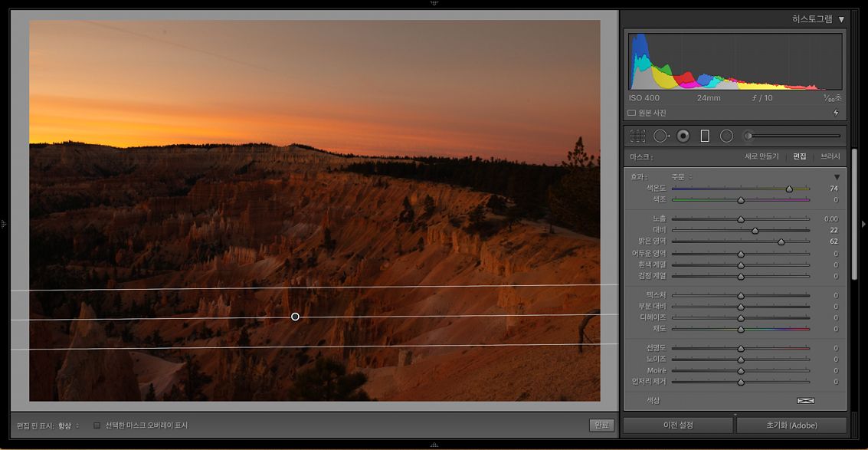Click the 검정 계열 slider handle
The image size is (868, 450).
[x=741, y=276]
